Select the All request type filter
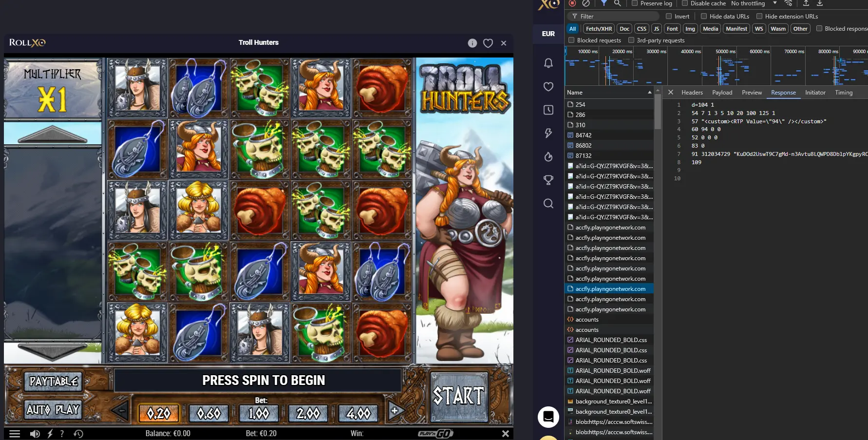868x440 pixels. [573, 29]
